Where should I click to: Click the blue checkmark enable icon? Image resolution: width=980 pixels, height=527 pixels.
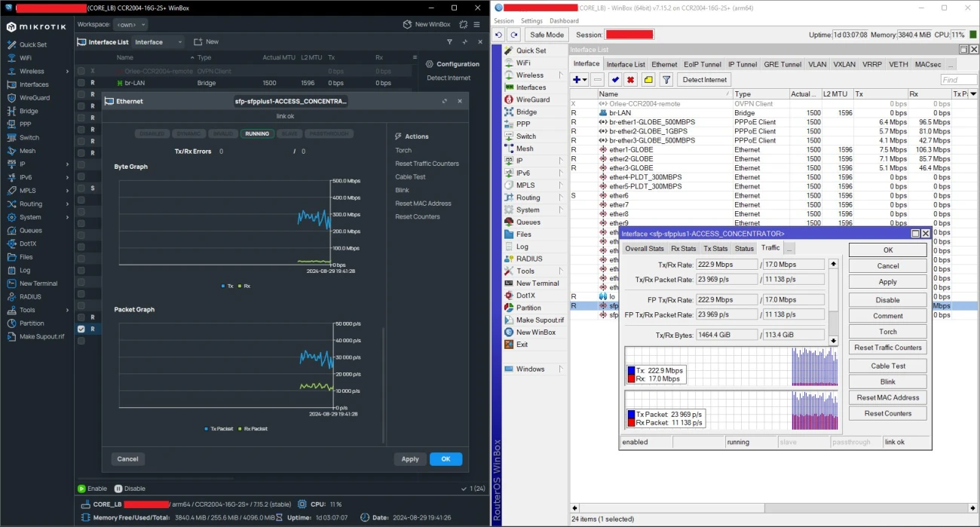click(x=615, y=79)
